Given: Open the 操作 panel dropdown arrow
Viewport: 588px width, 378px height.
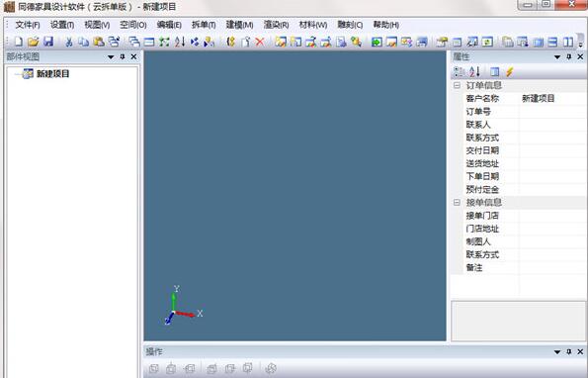Looking at the screenshot, I should (557, 352).
